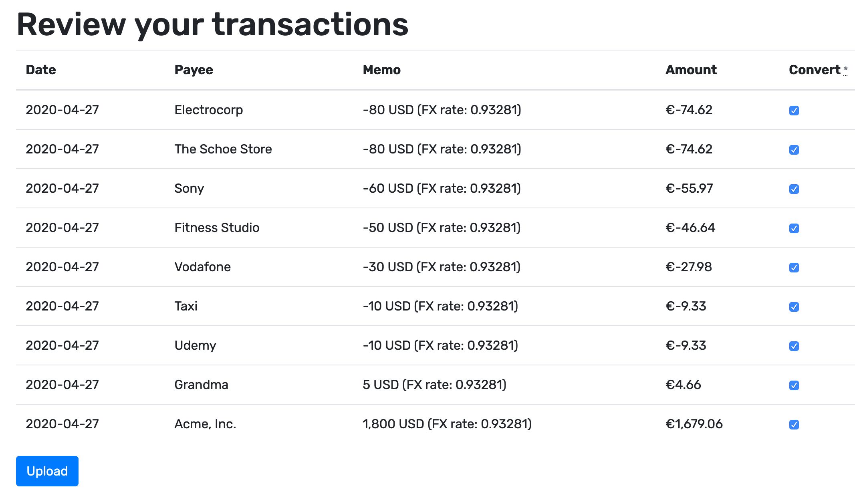Click the Payee column header
This screenshot has height=504, width=855.
194,70
